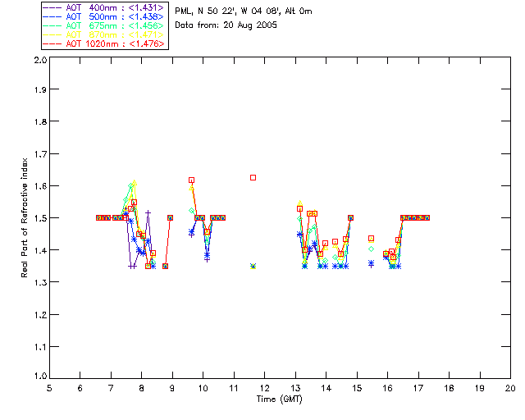This screenshot has height=420, width=525.
Task: Click the AOT 500nm legend entry
Action: pyautogui.click(x=104, y=16)
